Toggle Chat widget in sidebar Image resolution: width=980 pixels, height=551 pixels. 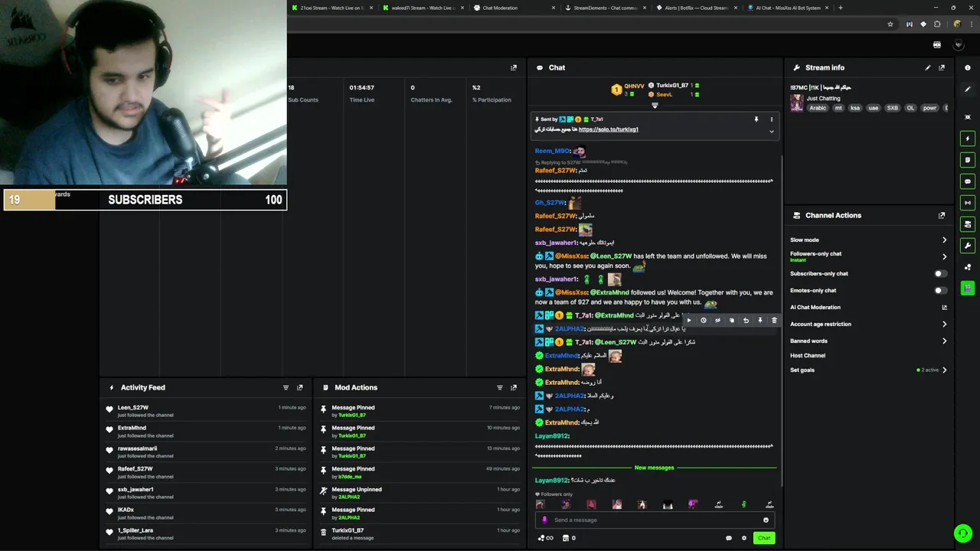[x=968, y=181]
